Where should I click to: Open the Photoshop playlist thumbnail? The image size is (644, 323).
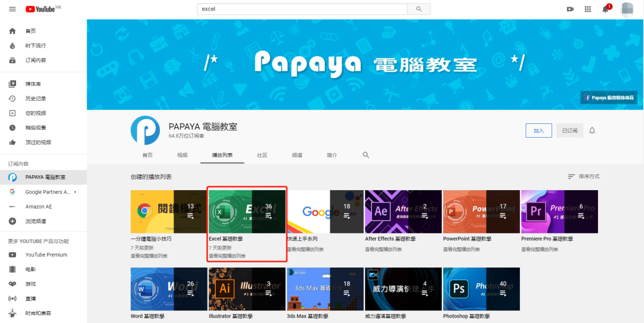(481, 289)
